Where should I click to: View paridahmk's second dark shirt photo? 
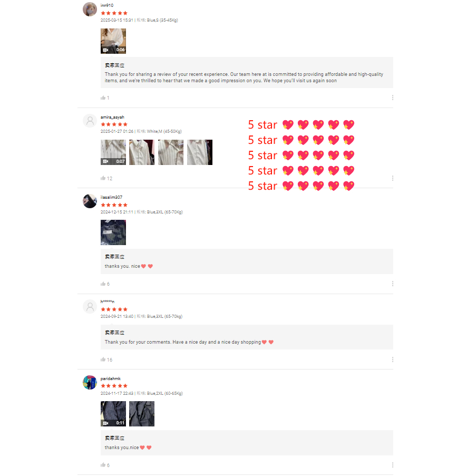point(142,414)
